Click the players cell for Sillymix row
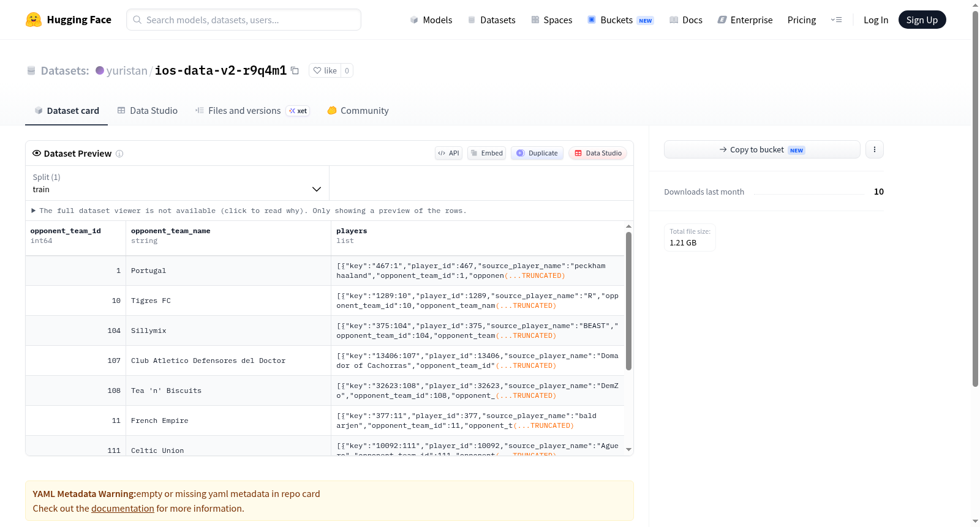The height and width of the screenshot is (527, 980). click(478, 331)
